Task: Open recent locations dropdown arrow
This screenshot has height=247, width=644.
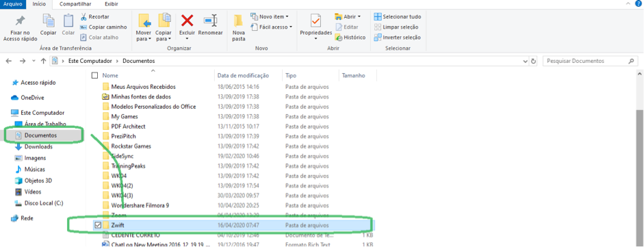Action: 34,61
